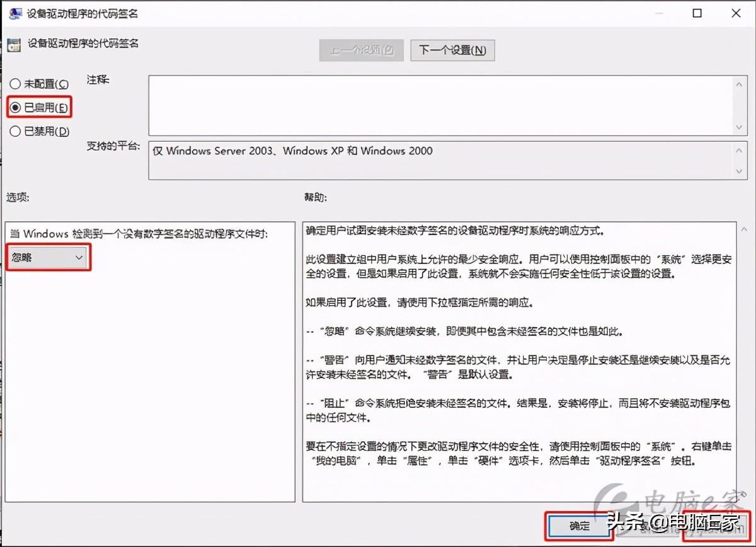Click inside the 注释 comment field

pyautogui.click(x=441, y=104)
